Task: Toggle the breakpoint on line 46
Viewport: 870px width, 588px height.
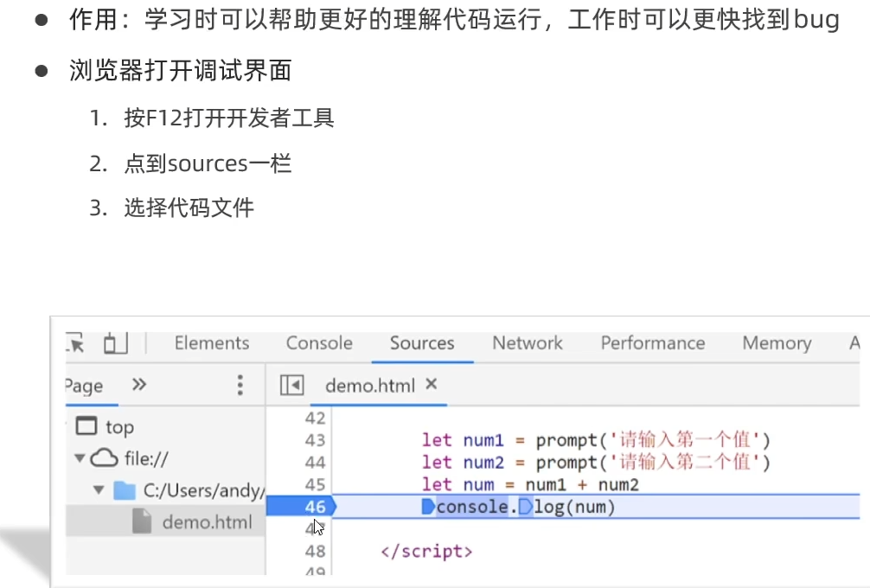Action: point(315,507)
